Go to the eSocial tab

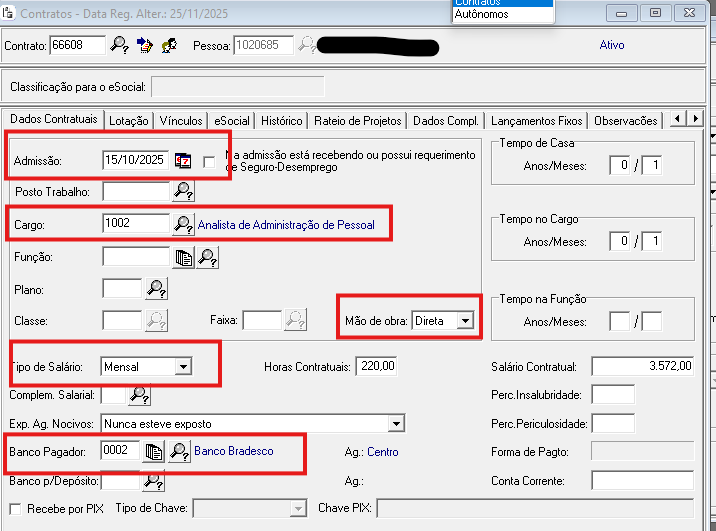point(232,121)
